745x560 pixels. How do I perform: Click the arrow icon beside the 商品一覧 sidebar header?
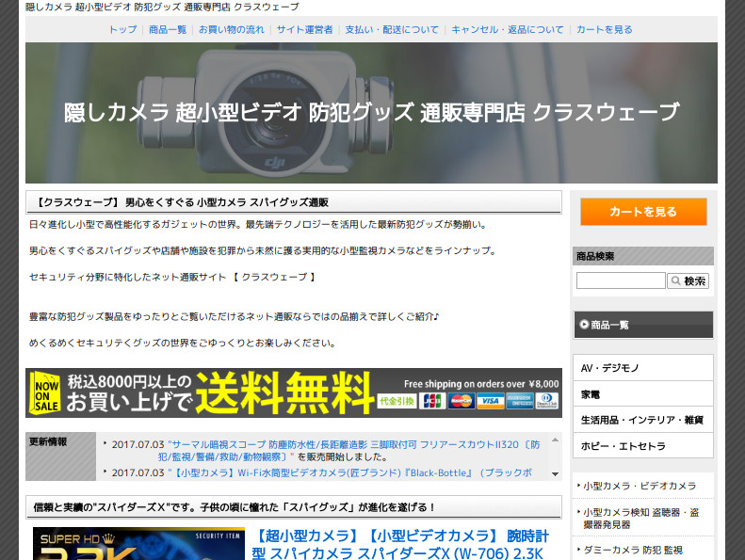click(x=584, y=325)
